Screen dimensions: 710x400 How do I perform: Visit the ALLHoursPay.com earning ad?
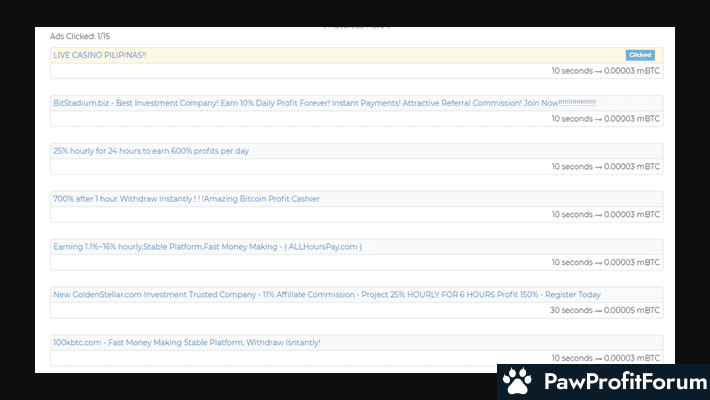pos(207,247)
